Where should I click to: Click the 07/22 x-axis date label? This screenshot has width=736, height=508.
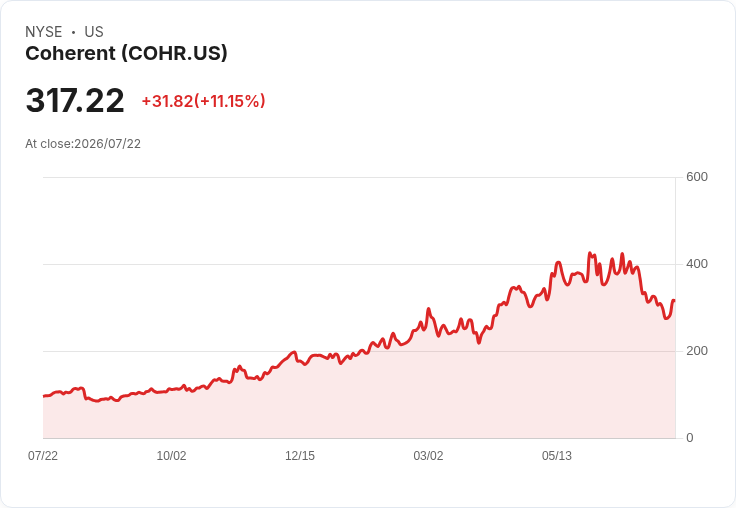pos(43,455)
